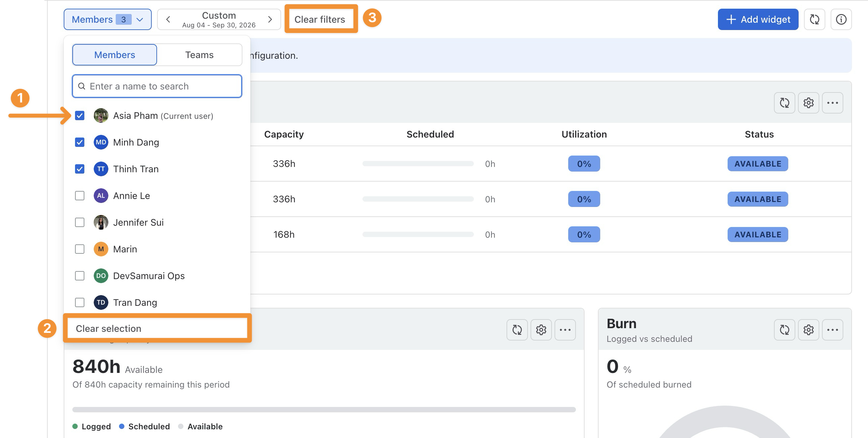Click Annie Le's AL avatar
Viewport: 868px width, 438px height.
(101, 196)
